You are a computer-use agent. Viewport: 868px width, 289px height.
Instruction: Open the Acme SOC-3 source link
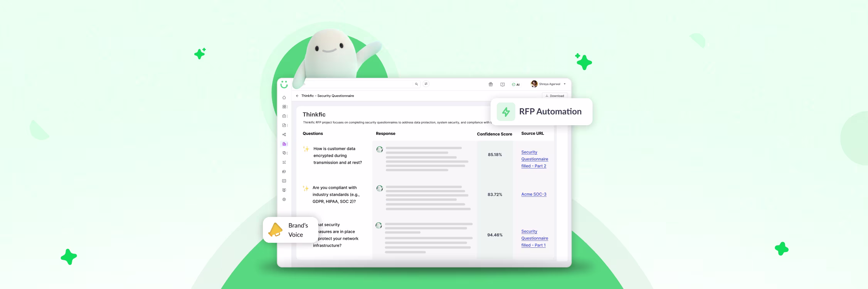534,194
